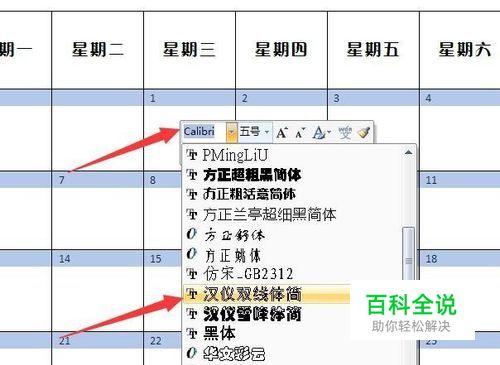The height and width of the screenshot is (365, 500).
Task: Click the date cell 7
Action: pos(98,180)
